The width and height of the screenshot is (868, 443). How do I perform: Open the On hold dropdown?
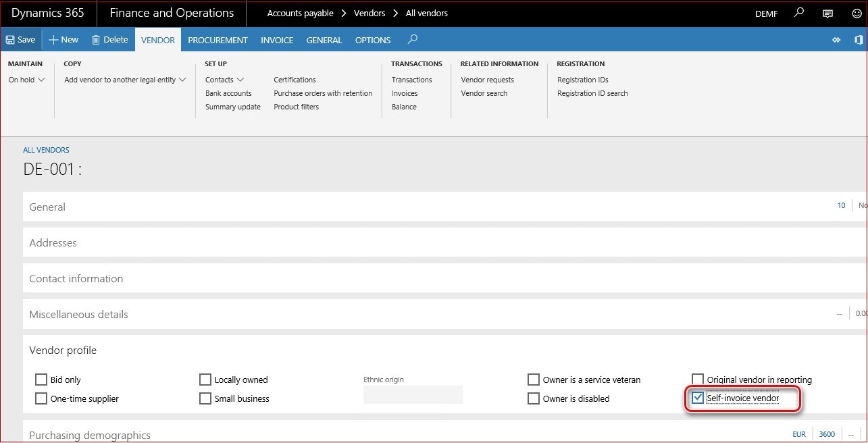point(27,80)
